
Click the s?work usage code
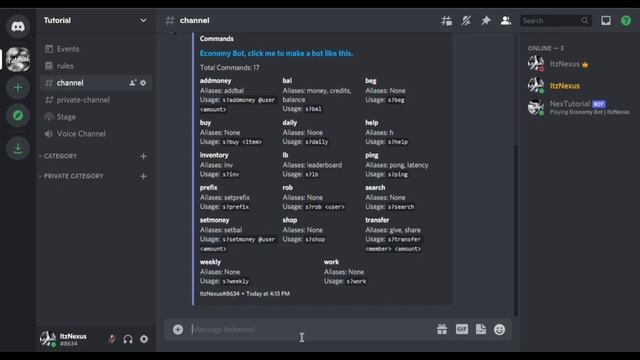pyautogui.click(x=356, y=281)
